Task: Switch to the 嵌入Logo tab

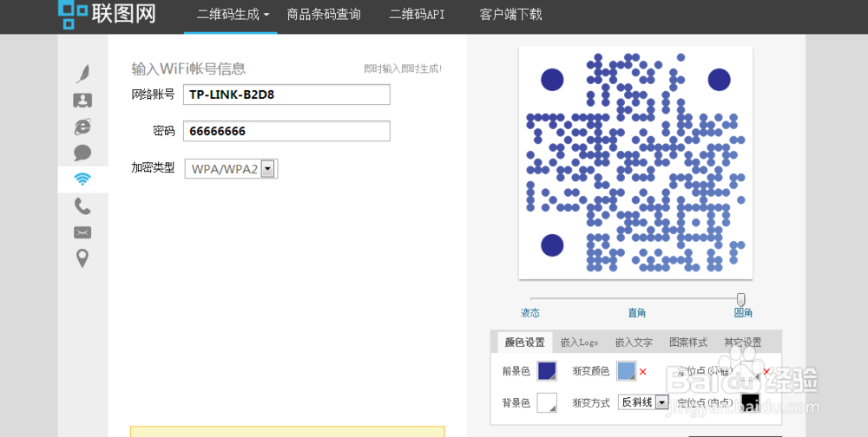Action: [x=579, y=342]
